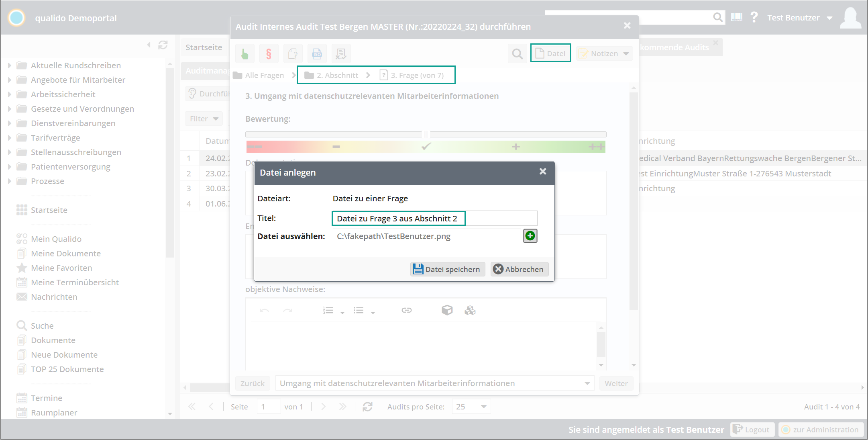
Task: Click the checklist icon in audit toolbar
Action: pos(341,53)
